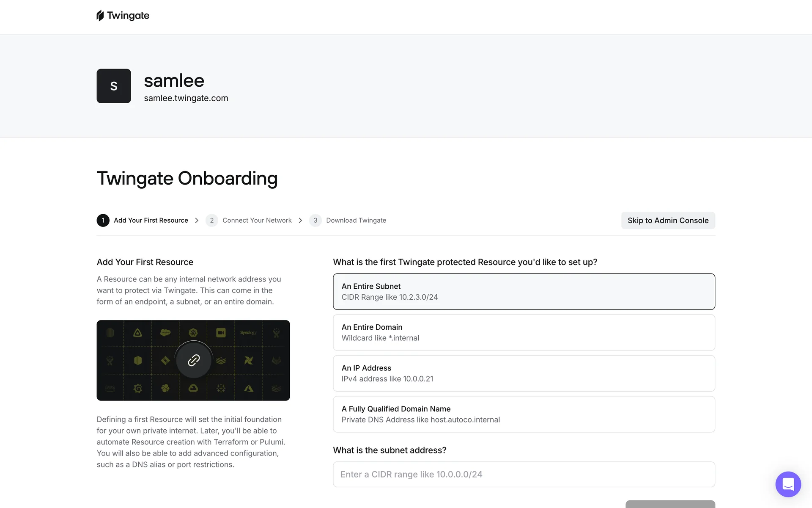
Task: Go to Connect Your Network step
Action: coord(257,220)
